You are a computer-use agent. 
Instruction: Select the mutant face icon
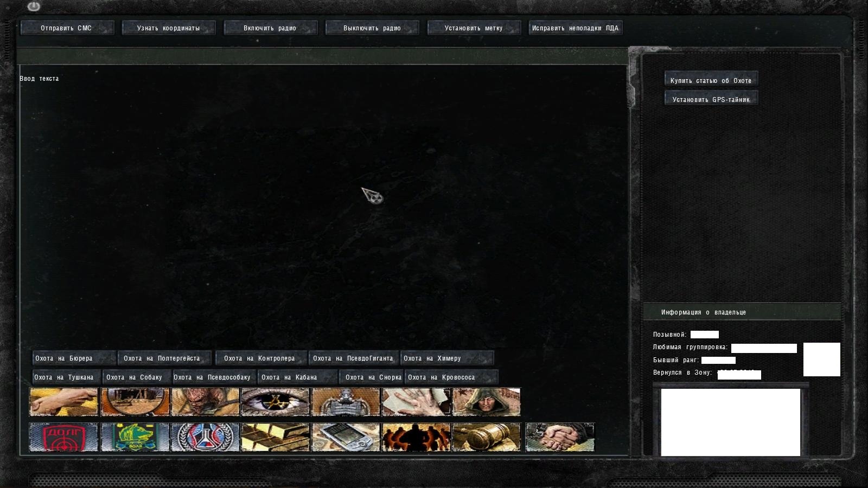[x=205, y=402]
